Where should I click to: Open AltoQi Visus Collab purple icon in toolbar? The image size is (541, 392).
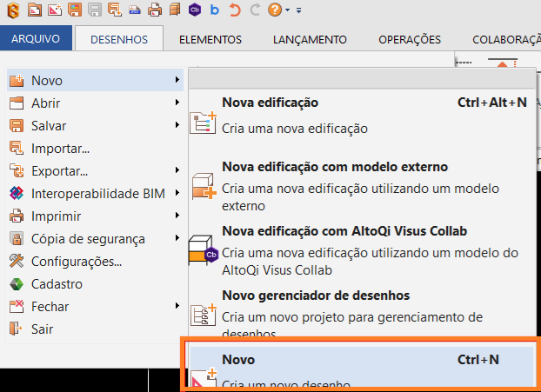(x=194, y=10)
